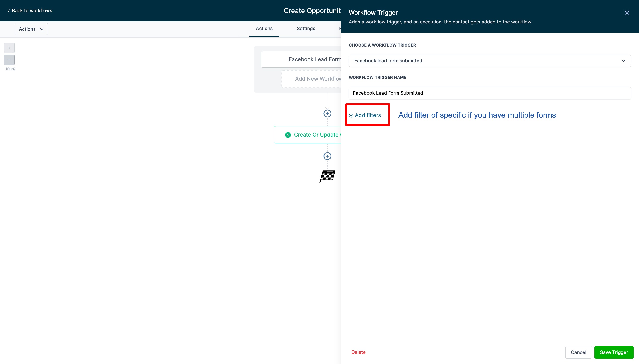639x364 pixels.
Task: Click the checkered finish flag icon
Action: (327, 176)
